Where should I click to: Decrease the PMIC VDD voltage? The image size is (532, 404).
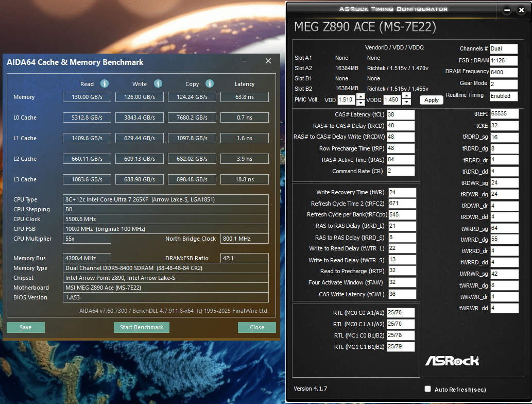point(361,103)
